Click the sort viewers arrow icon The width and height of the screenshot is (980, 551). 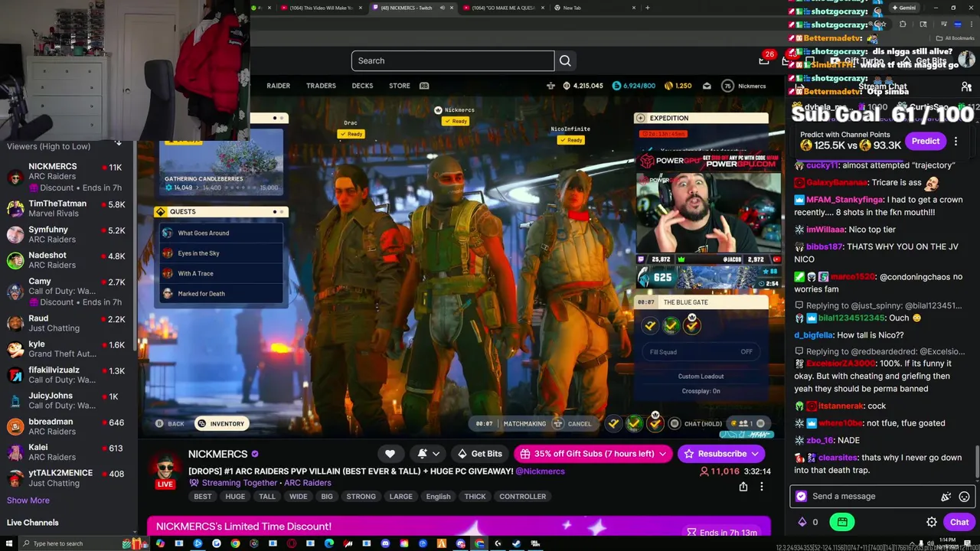coord(118,142)
